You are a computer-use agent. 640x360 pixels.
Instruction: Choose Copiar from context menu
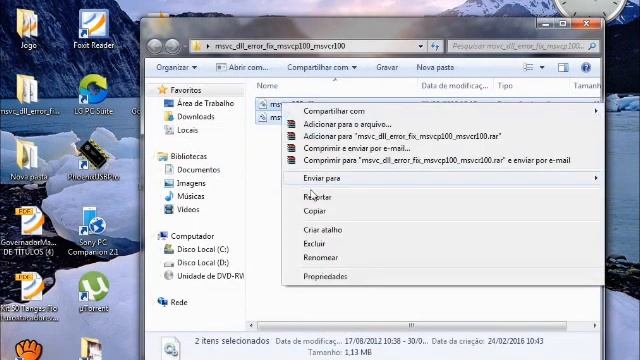314,211
